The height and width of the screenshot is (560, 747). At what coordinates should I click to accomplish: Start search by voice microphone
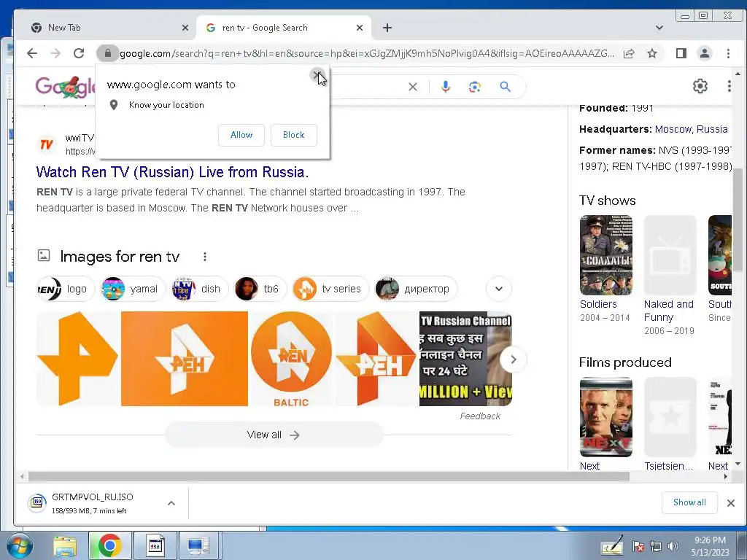tap(446, 87)
